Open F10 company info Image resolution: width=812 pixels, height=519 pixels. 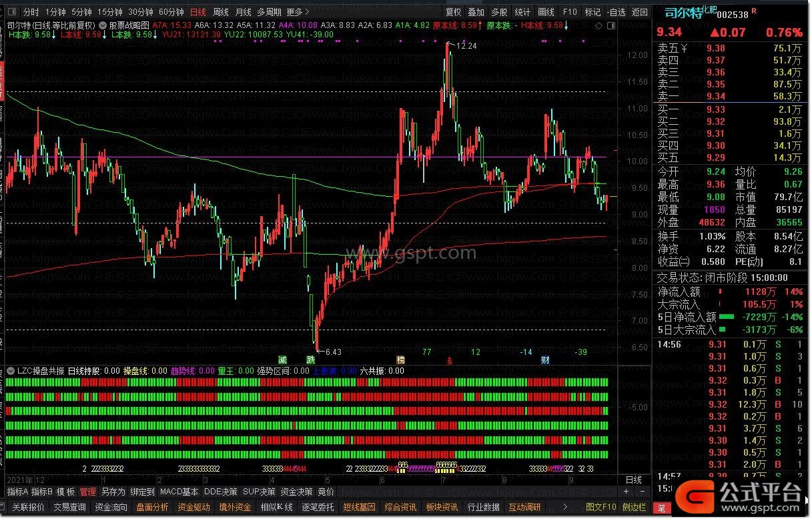[x=570, y=12]
